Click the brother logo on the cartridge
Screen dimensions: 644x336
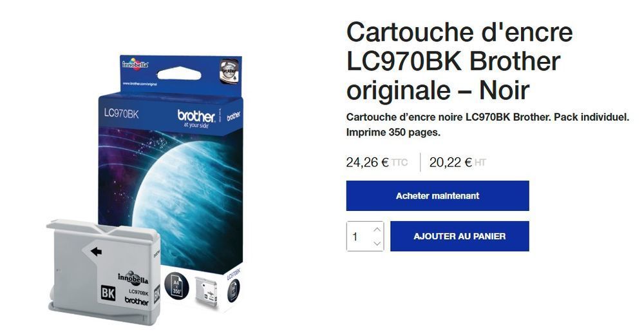tap(137, 301)
